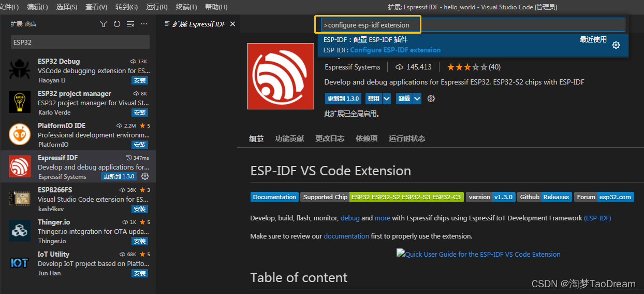This screenshot has width=644, height=294.
Task: Open the 文件(F) menu
Action: coord(9,7)
